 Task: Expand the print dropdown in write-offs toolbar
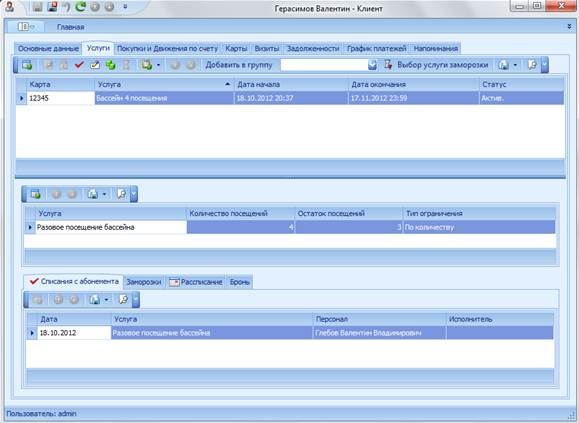106,299
